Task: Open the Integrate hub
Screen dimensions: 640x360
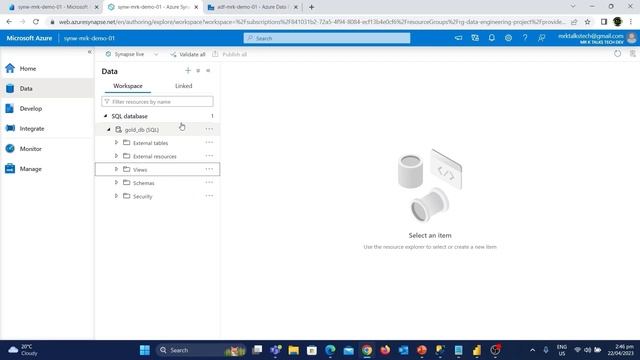Action: [32, 129]
